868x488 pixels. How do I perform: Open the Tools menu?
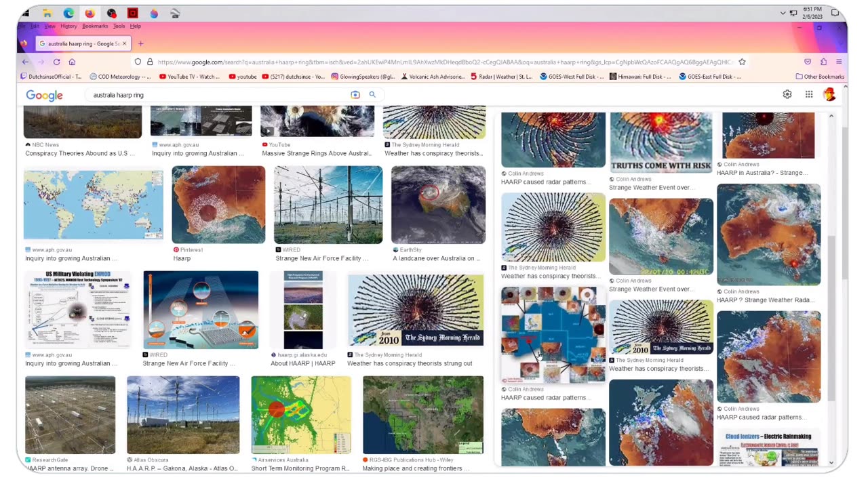(x=119, y=26)
